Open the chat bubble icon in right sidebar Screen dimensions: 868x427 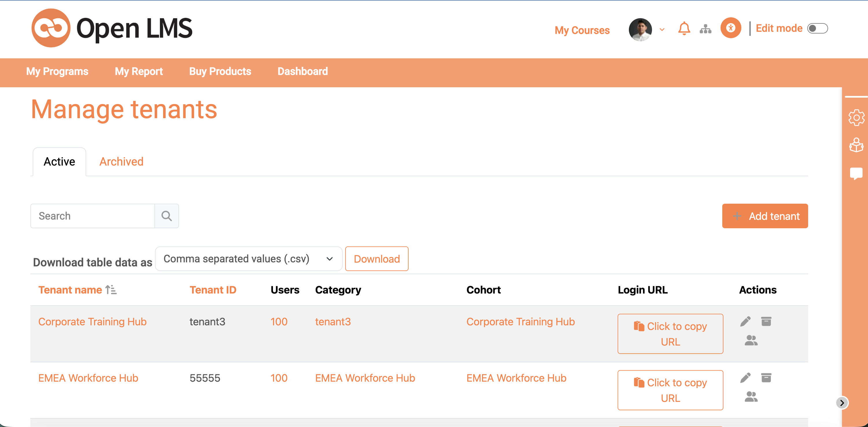point(856,174)
